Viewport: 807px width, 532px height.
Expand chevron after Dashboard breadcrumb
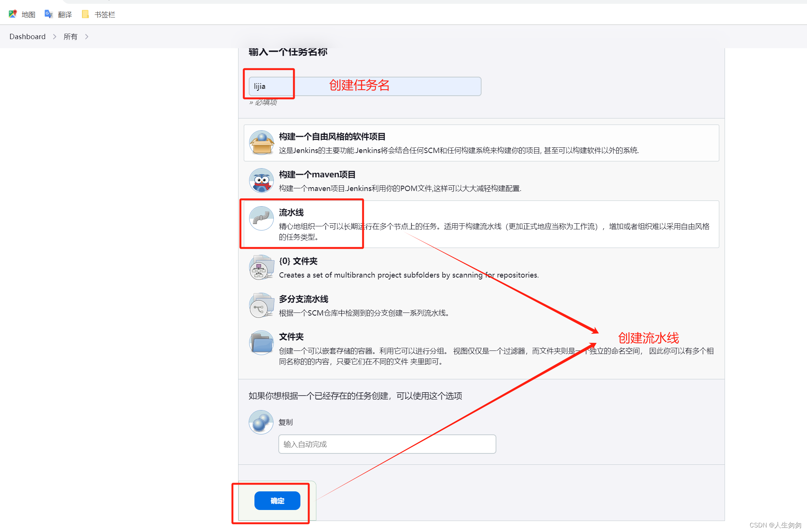(x=55, y=36)
